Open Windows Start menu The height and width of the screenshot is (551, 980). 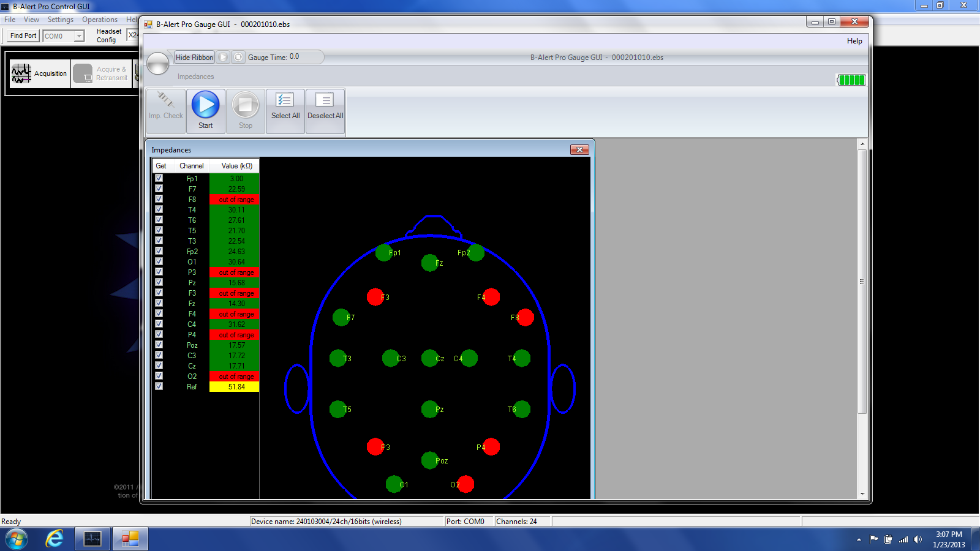(x=17, y=539)
